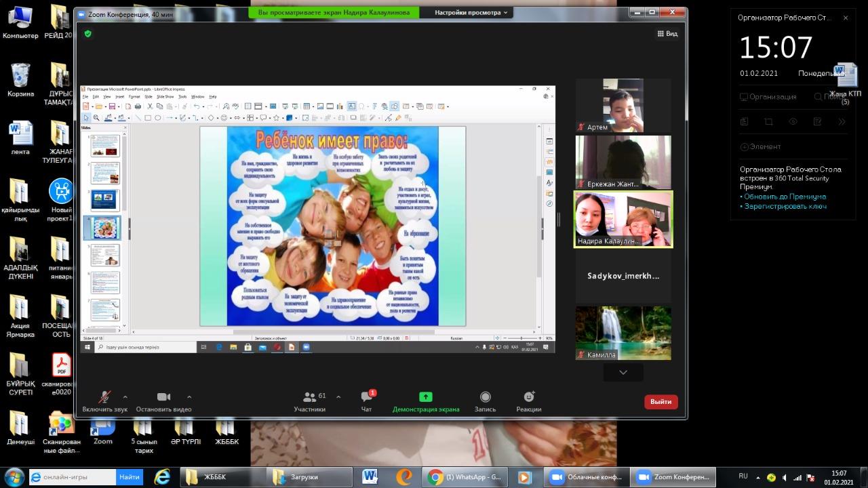The width and height of the screenshot is (868, 488).
Task: Click the divider handle beside the video strip
Action: [x=559, y=219]
